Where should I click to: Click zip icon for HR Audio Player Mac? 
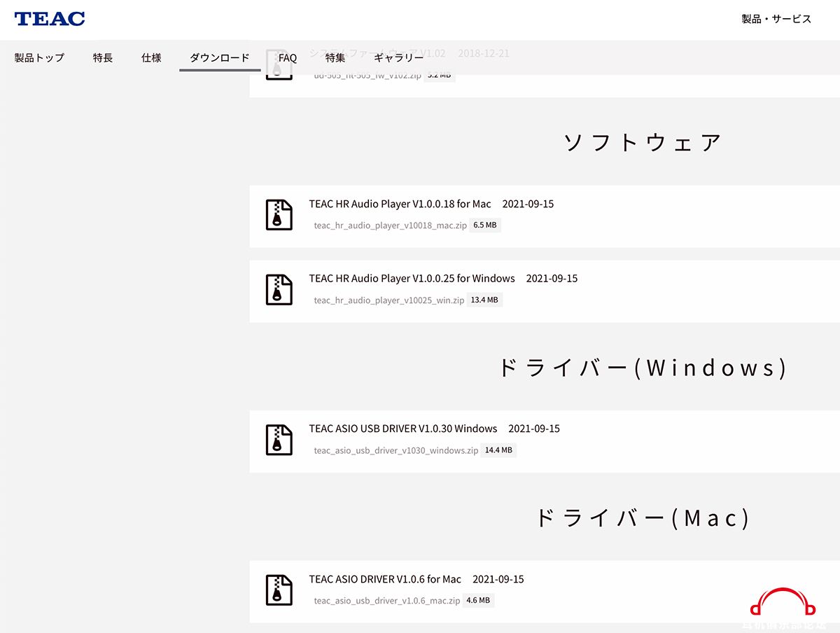(279, 215)
